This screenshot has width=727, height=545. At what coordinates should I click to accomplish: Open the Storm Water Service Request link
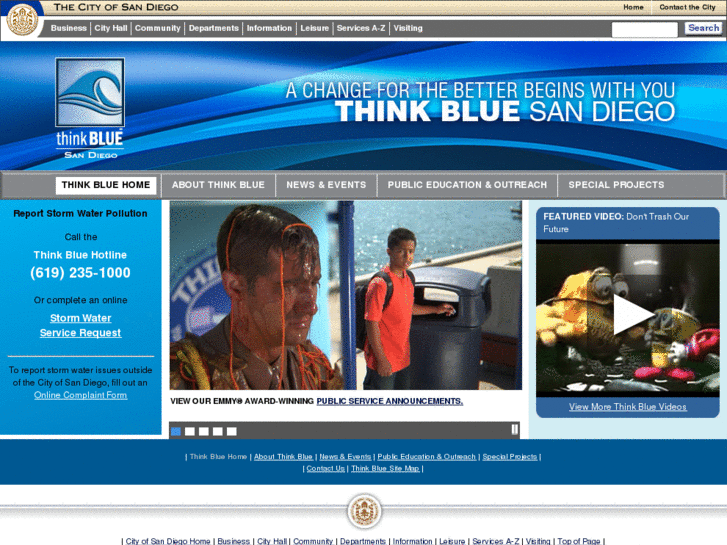coord(81,326)
